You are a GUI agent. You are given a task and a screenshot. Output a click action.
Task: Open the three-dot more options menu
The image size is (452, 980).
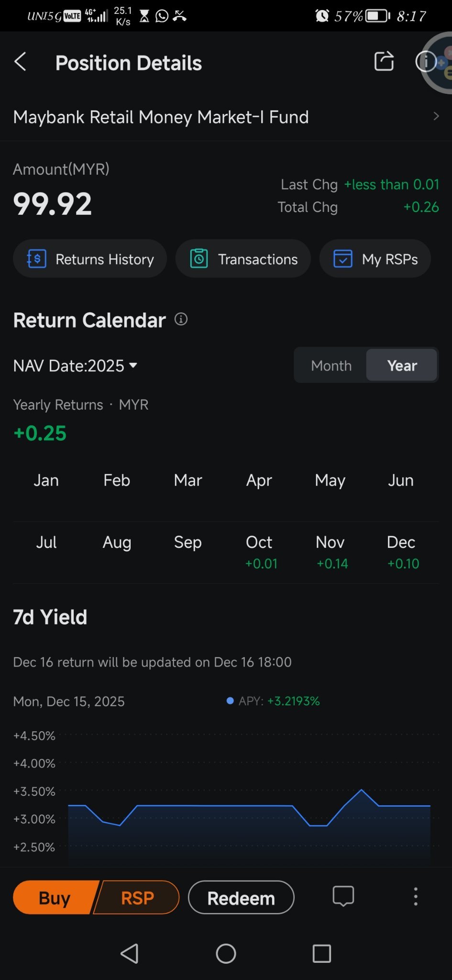[415, 897]
